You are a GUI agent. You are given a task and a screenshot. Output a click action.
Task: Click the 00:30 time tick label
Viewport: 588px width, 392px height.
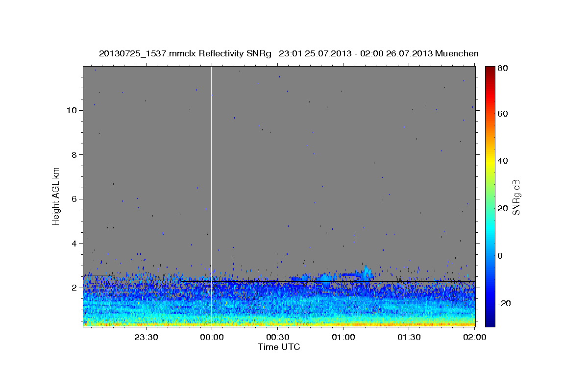point(277,337)
